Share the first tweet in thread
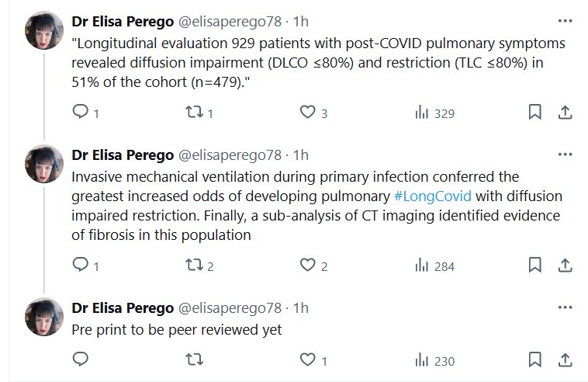588x382 pixels. pos(566,113)
